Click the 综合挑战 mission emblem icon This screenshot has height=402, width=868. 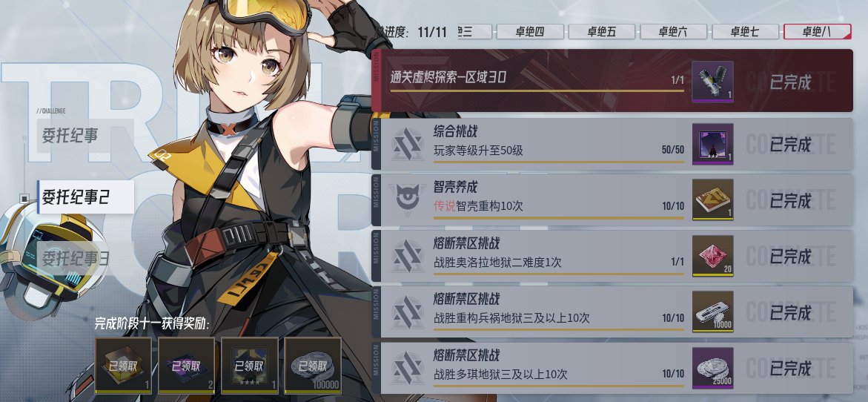pos(408,144)
